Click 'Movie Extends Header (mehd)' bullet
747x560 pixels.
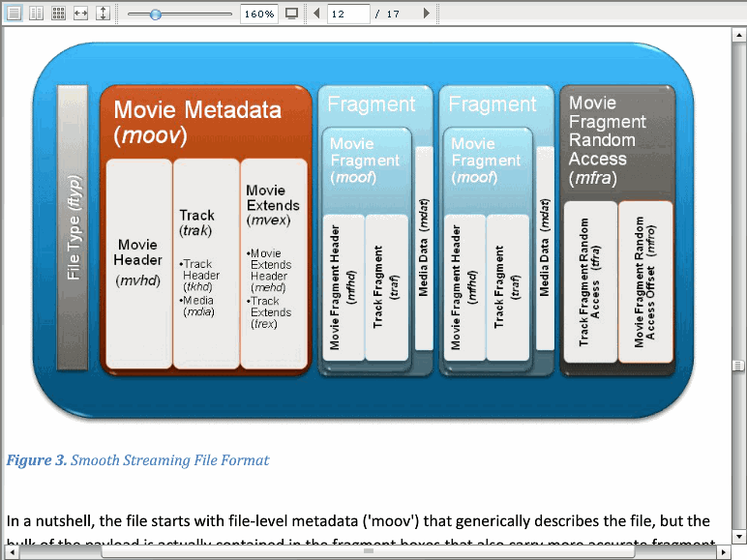tap(269, 271)
